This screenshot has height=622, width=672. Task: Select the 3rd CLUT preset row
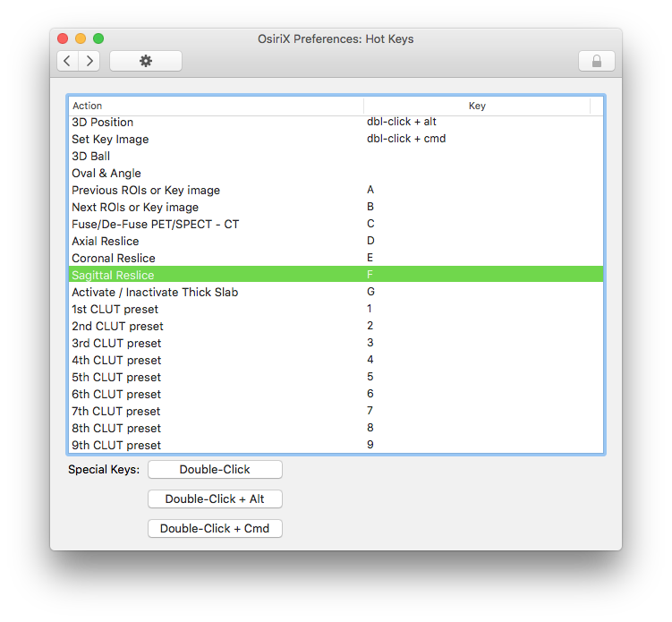click(336, 344)
